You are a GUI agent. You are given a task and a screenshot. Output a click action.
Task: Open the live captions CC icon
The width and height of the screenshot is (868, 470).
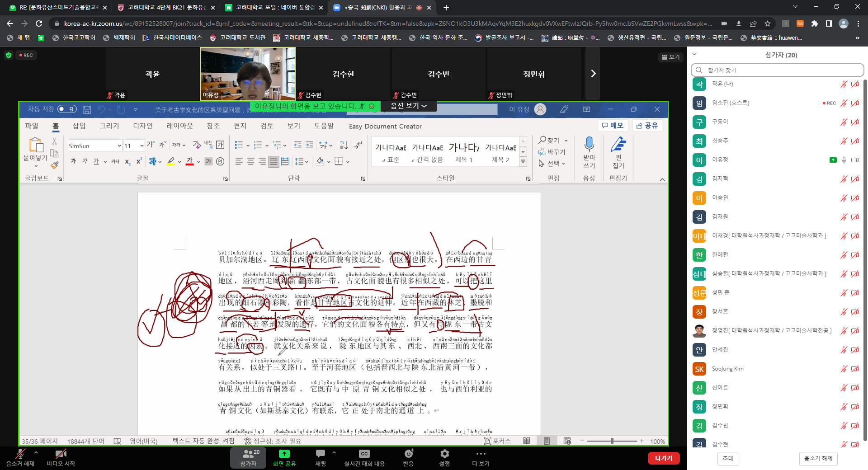(364, 454)
